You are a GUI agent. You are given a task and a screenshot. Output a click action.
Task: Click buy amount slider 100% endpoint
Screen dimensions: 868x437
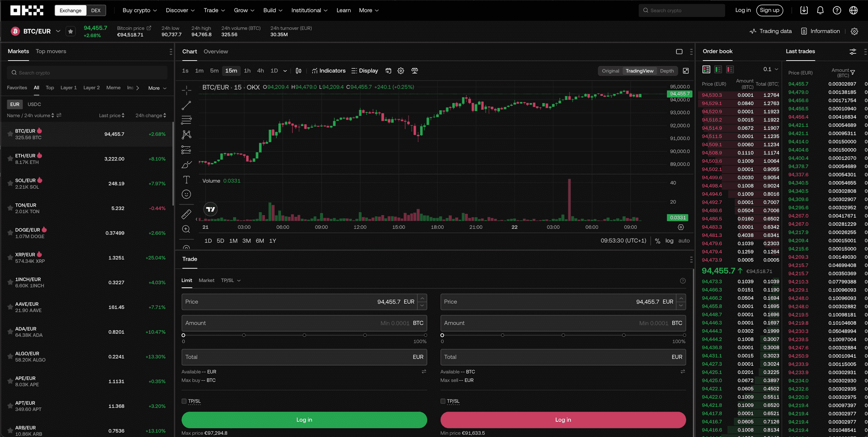(425, 335)
